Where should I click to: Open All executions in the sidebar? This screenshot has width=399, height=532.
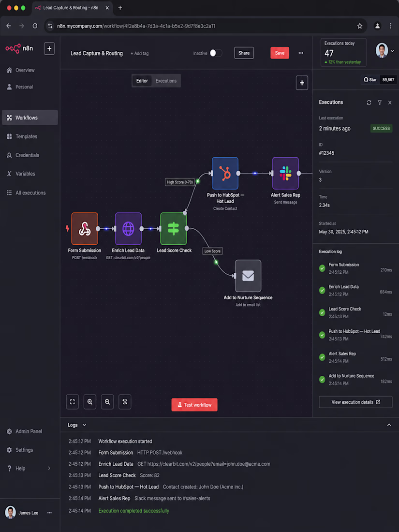pyautogui.click(x=26, y=192)
